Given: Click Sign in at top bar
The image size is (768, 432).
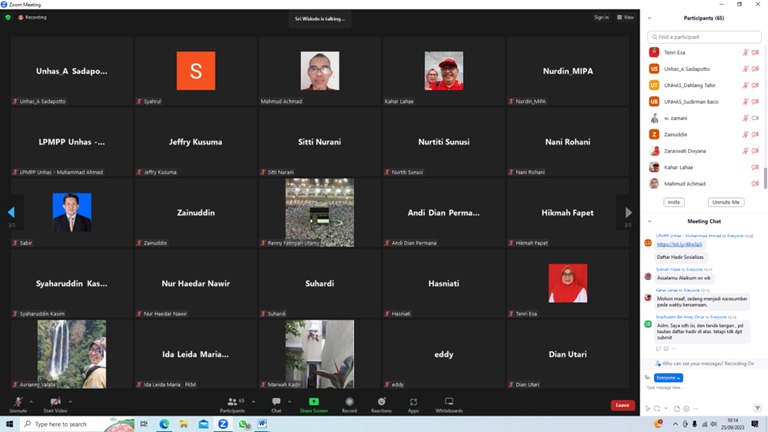Looking at the screenshot, I should click(601, 17).
